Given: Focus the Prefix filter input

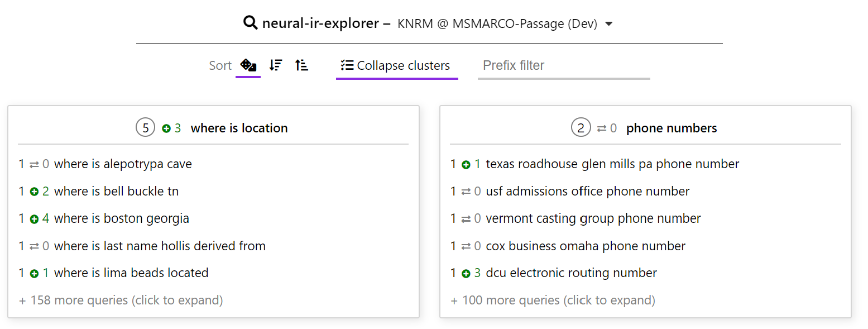Looking at the screenshot, I should pyautogui.click(x=564, y=66).
